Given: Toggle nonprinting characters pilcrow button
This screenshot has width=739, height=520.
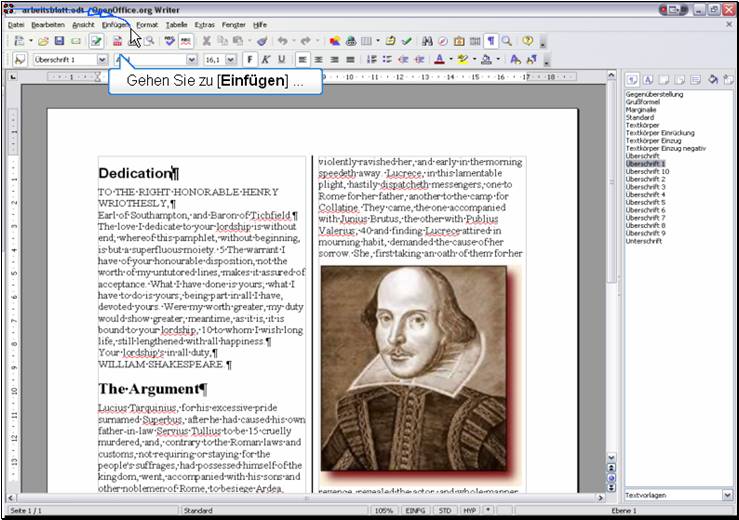Looking at the screenshot, I should (491, 41).
